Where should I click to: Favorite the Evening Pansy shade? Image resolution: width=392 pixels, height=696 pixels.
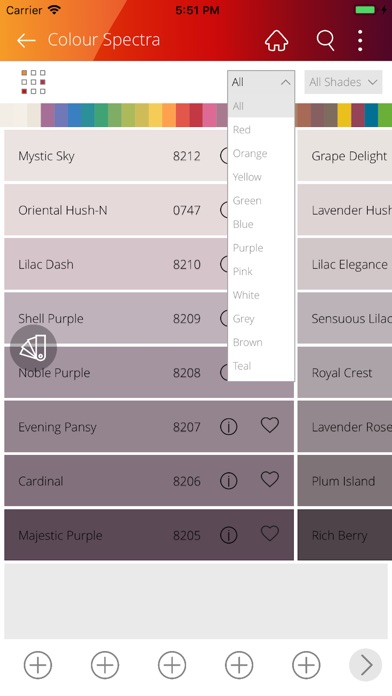point(269,425)
